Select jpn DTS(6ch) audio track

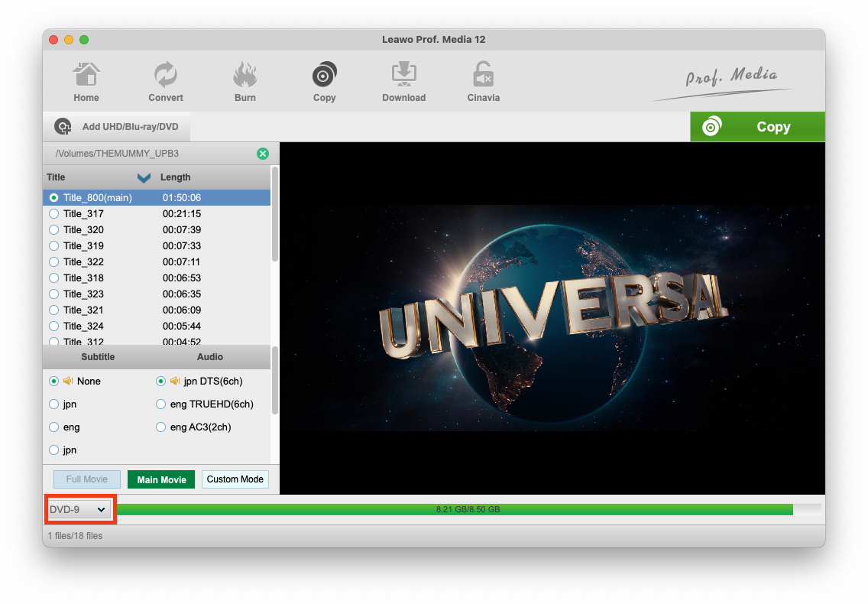coord(160,382)
